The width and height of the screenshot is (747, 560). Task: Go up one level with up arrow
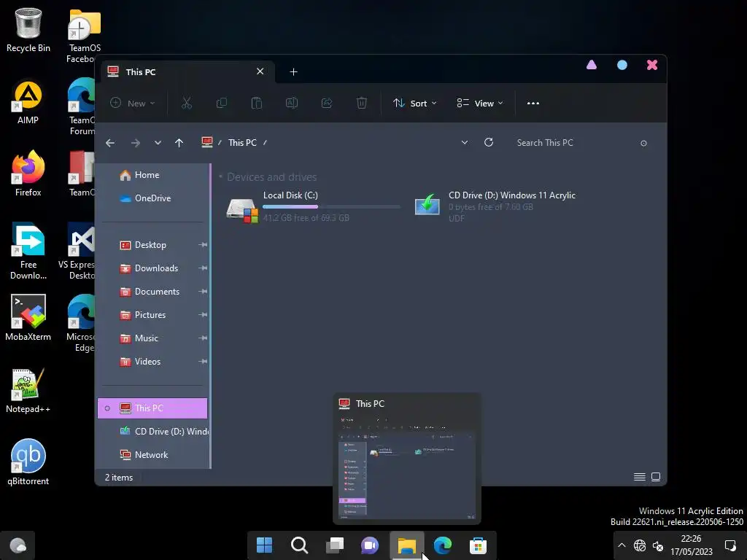coord(179,143)
